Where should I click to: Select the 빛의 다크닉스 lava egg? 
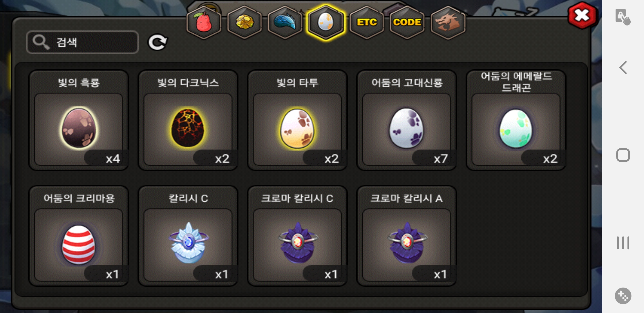(188, 121)
